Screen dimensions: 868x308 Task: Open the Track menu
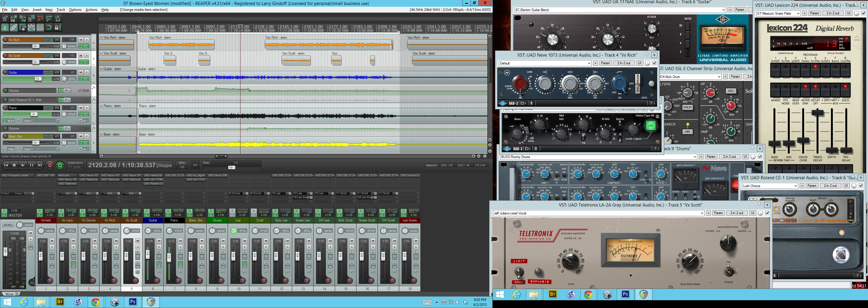61,10
